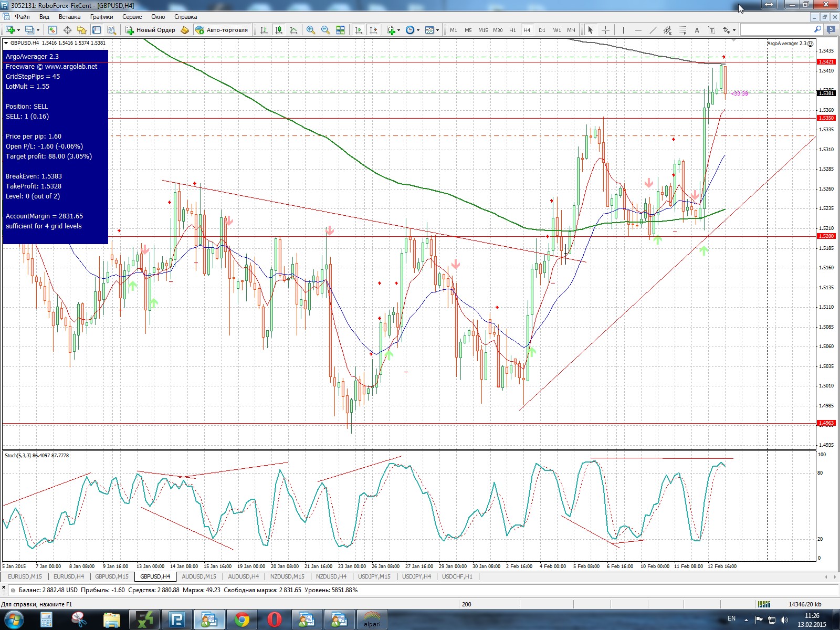This screenshot has width=840, height=630.
Task: Open the MetaEditor yellow book icon
Action: tap(185, 30)
